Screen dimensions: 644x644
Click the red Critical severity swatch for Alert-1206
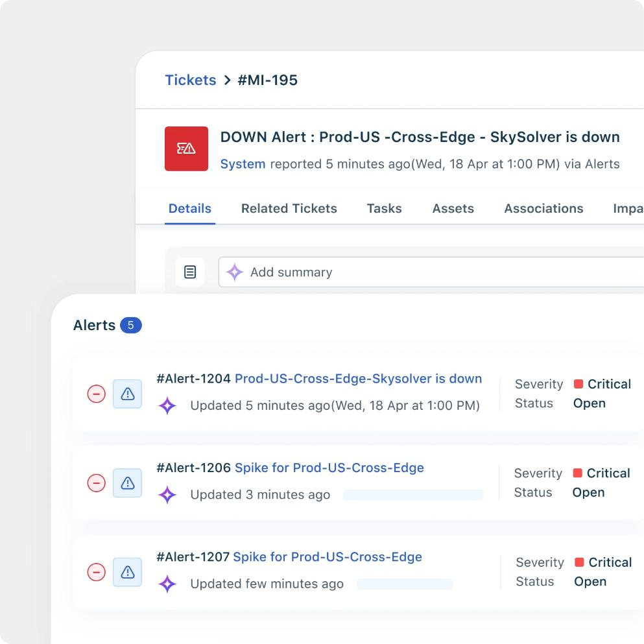(x=577, y=473)
